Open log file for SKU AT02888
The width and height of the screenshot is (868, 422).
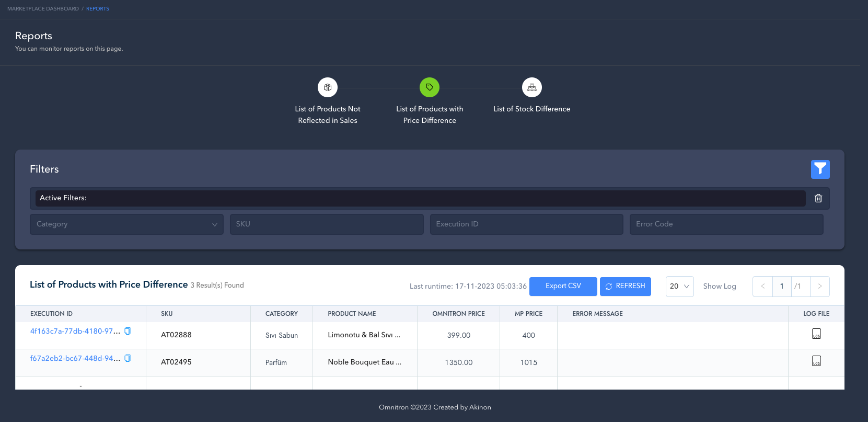pyautogui.click(x=816, y=334)
